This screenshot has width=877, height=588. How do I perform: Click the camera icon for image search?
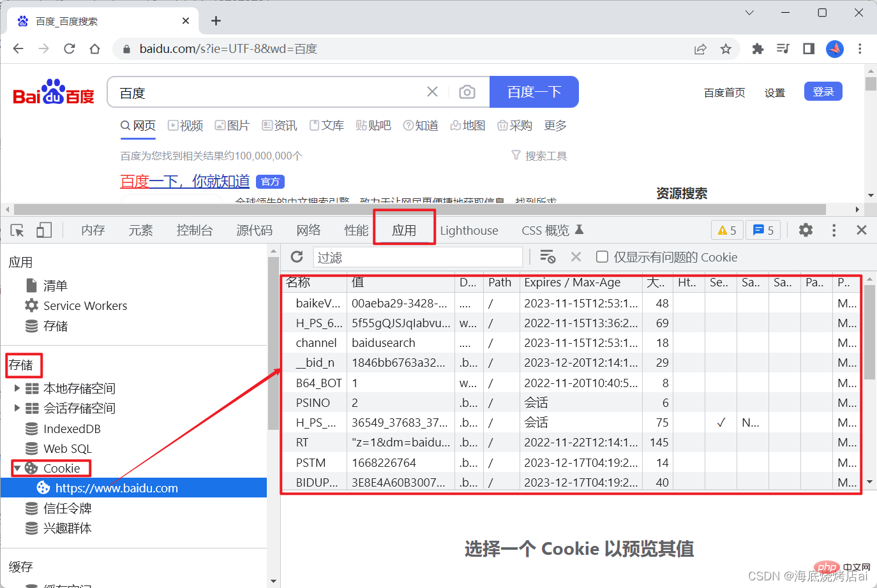(x=467, y=92)
